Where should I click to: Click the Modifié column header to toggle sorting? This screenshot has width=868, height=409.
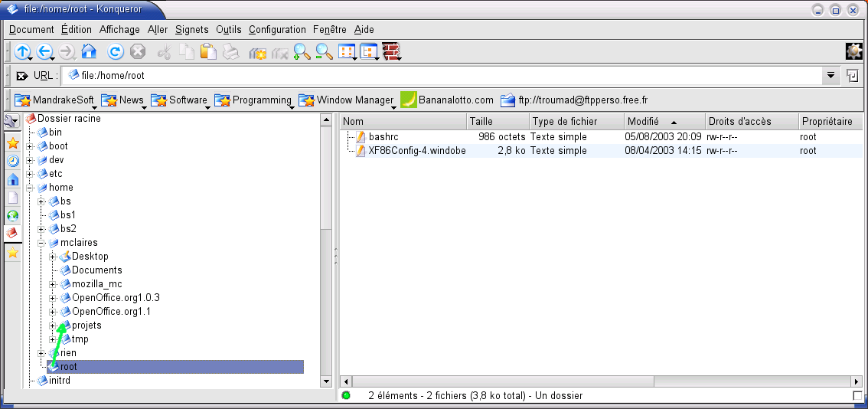[652, 122]
